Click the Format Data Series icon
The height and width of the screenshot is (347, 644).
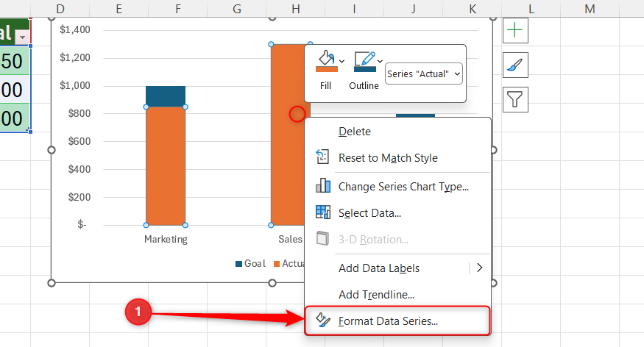tap(323, 320)
